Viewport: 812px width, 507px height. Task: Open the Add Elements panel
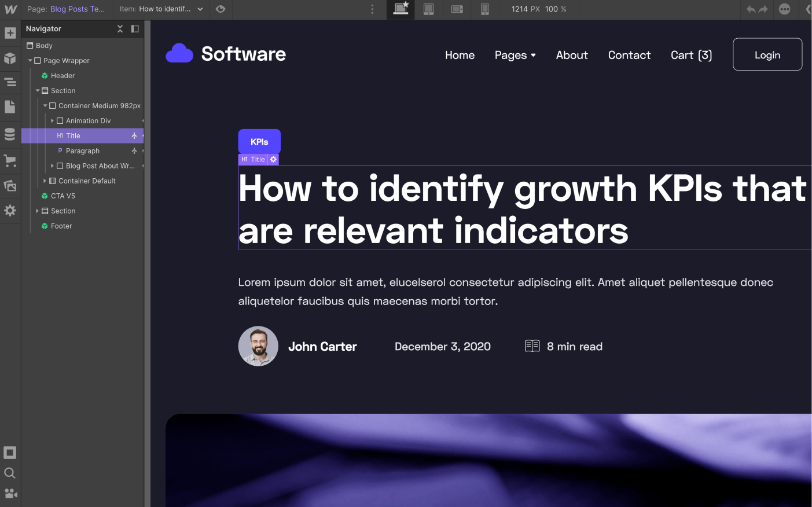point(10,33)
